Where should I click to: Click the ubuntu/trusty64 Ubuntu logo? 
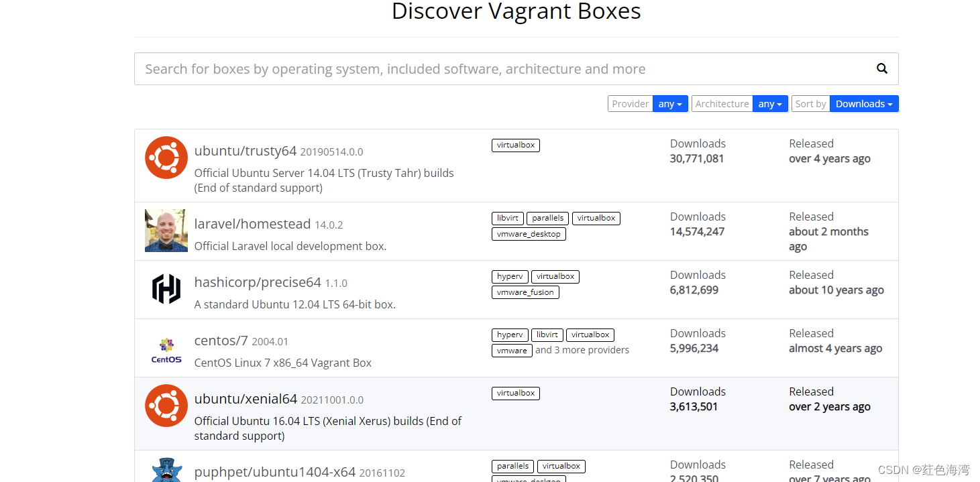pos(166,158)
